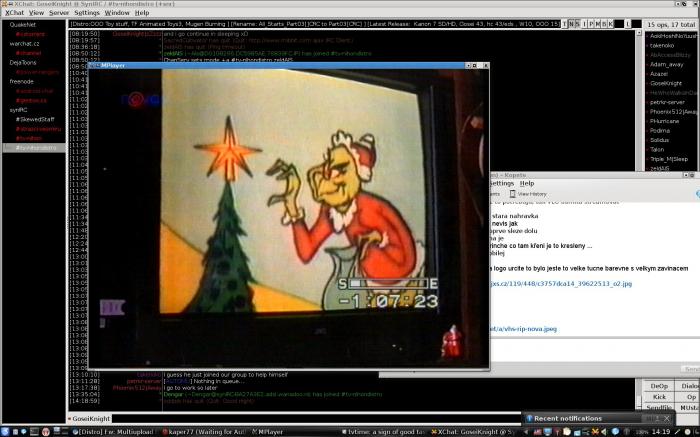700x437 pixels.
Task: Click the '15 ops, 17 total' user count label
Action: click(x=671, y=25)
